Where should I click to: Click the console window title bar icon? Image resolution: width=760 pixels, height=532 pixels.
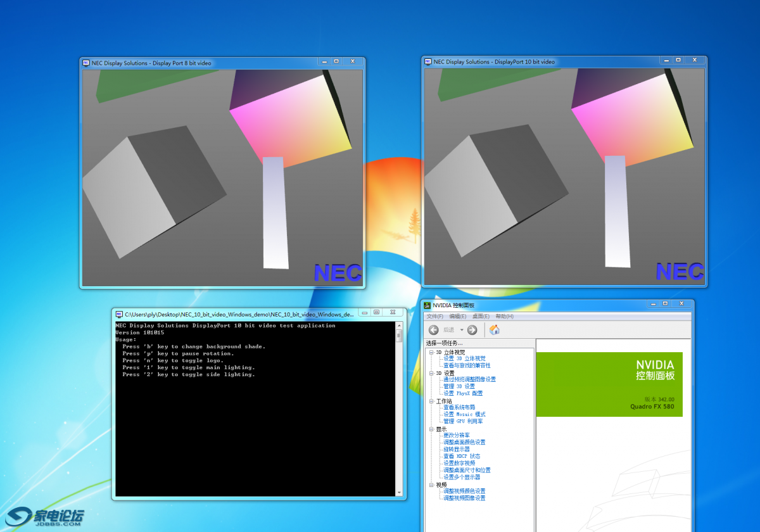(118, 314)
